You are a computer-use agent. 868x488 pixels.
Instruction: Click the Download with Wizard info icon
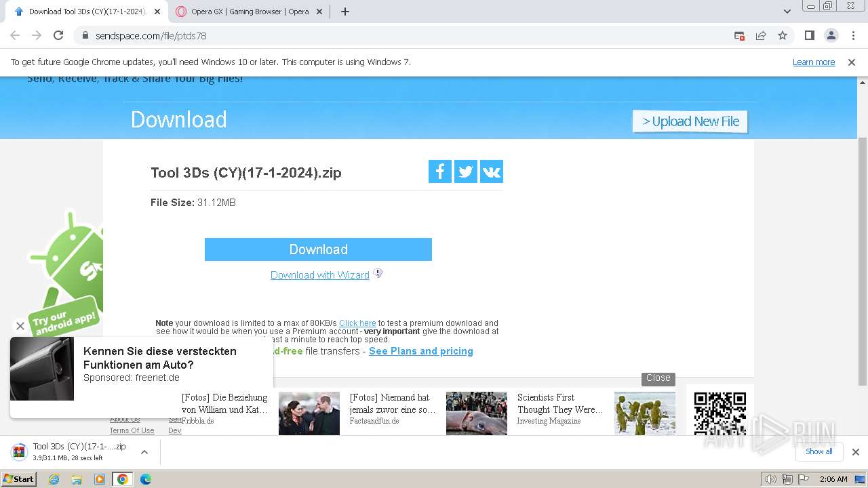click(378, 274)
